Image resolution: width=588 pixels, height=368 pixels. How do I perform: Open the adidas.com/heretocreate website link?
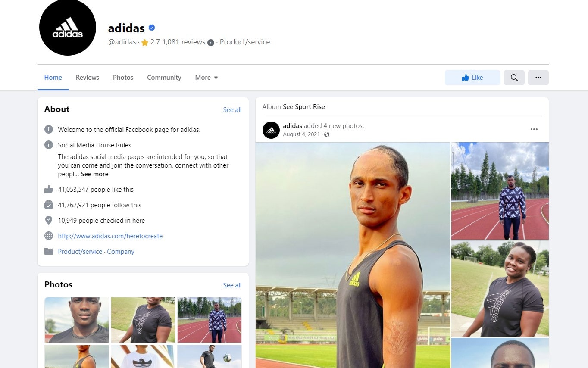[110, 236]
